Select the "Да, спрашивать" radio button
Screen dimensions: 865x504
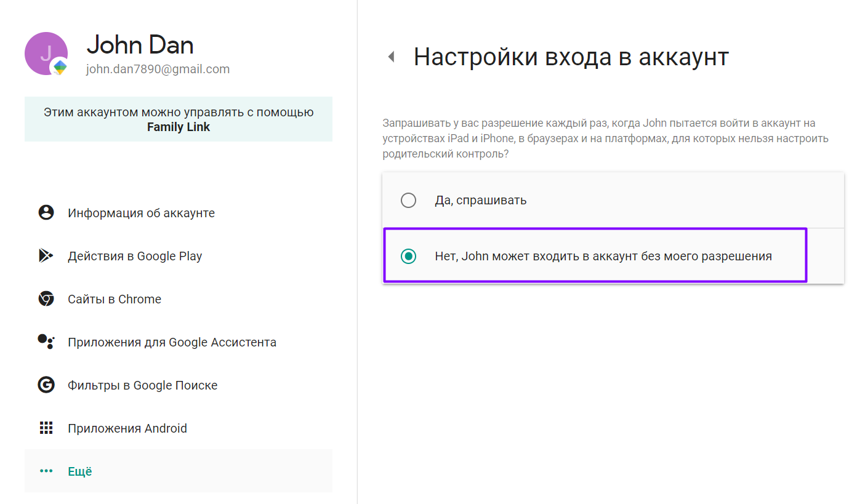[408, 201]
